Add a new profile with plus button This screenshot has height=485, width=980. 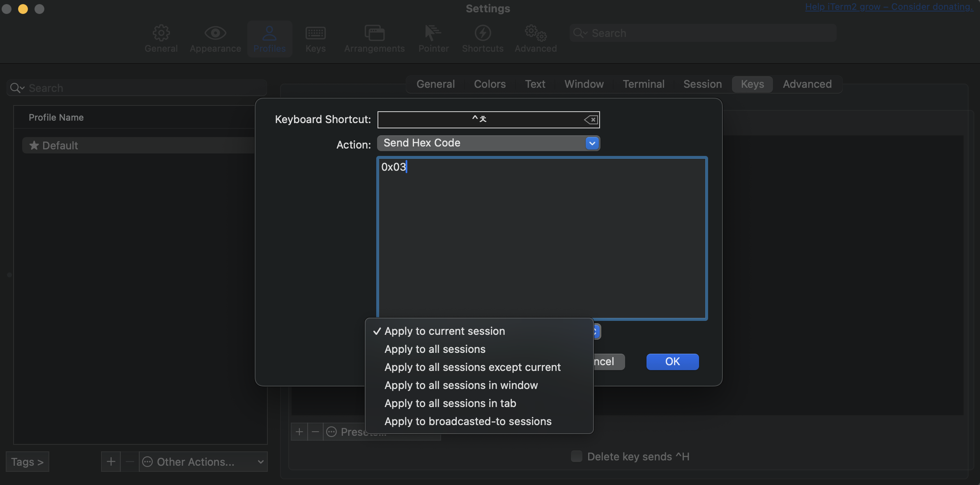(110, 462)
